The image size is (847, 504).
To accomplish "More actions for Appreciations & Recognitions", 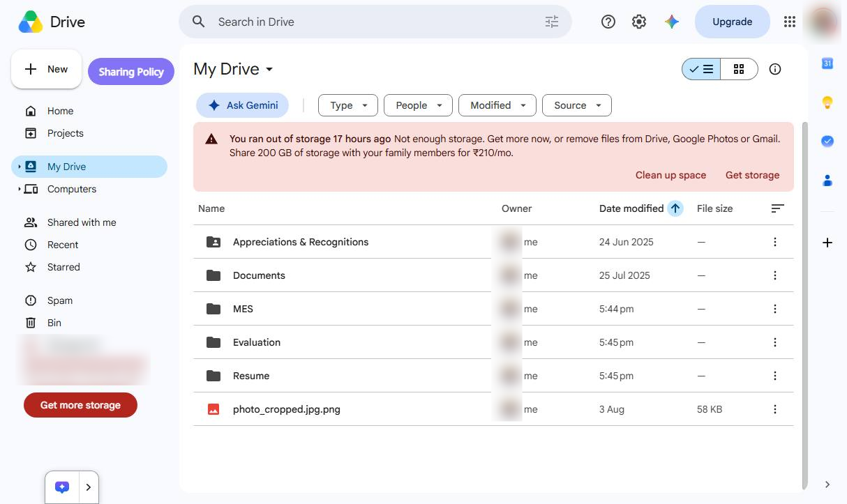I will click(x=774, y=242).
